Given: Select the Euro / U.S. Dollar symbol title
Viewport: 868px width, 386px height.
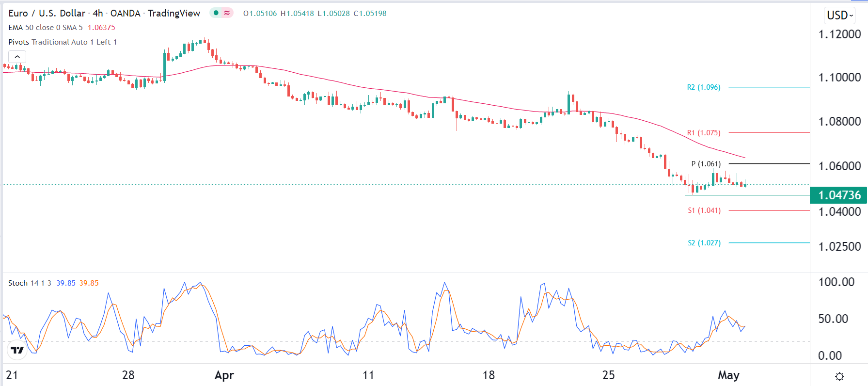Looking at the screenshot, I should pyautogui.click(x=47, y=13).
